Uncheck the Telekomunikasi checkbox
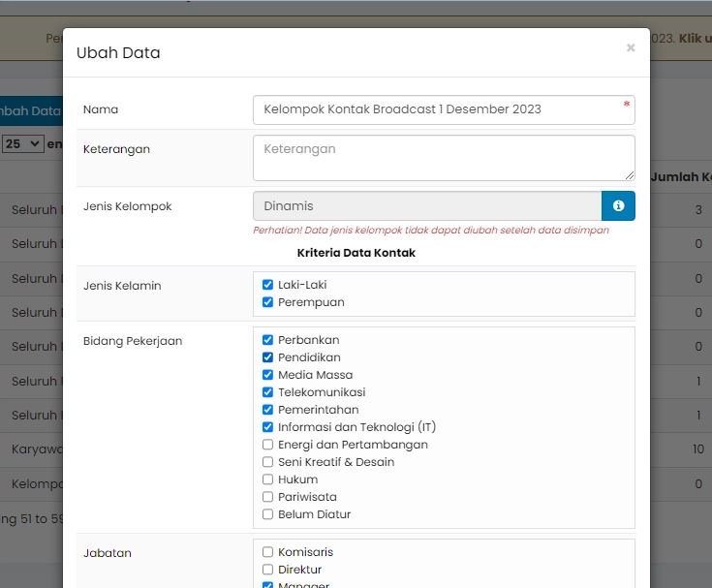712x588 pixels. (268, 392)
